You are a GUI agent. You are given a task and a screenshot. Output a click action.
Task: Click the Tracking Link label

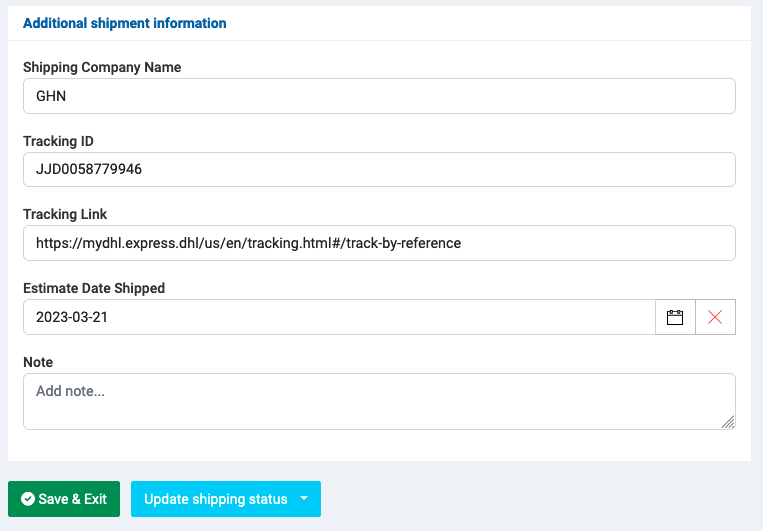(x=65, y=214)
